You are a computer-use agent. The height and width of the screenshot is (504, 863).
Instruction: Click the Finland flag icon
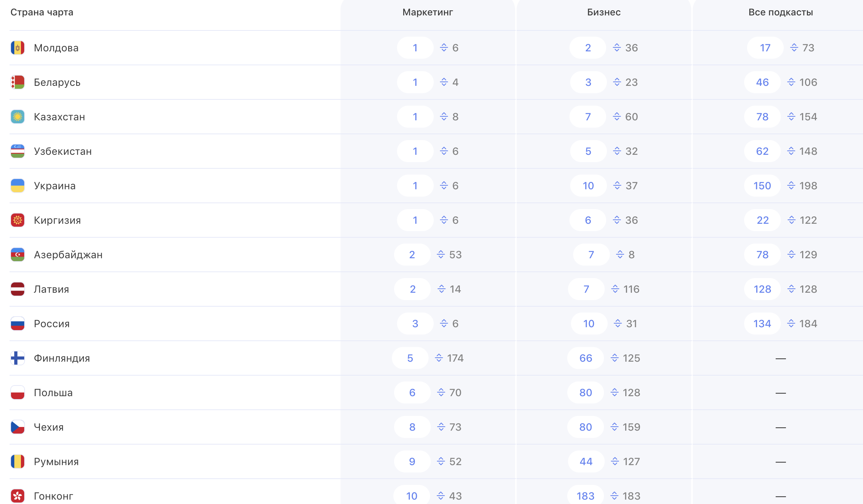18,358
